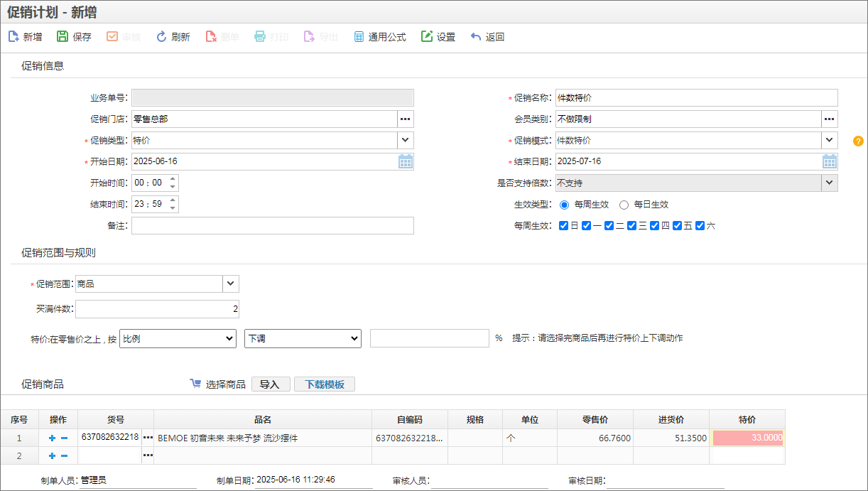Uncheck the 三 (Wednesday) checkbox
Screen dimensions: 868x491
coord(631,226)
